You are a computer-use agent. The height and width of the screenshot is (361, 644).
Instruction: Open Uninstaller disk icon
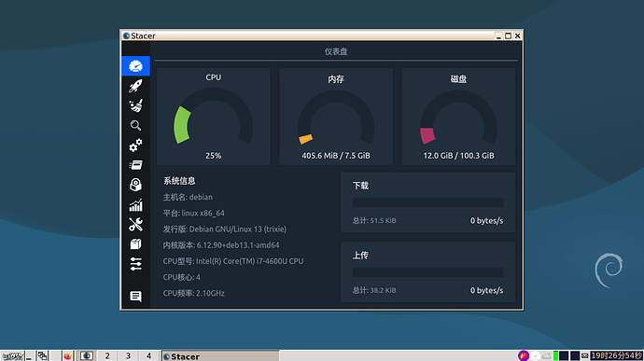tap(135, 185)
